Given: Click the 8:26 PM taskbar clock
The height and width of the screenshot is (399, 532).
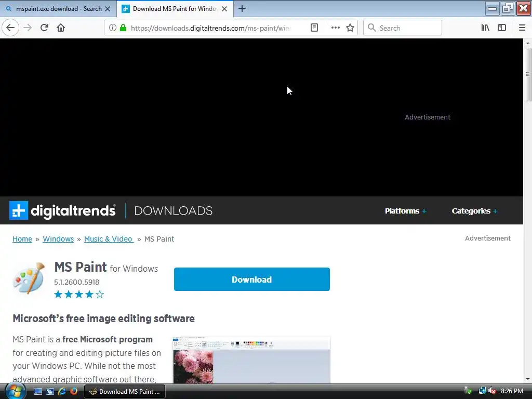Looking at the screenshot, I should pyautogui.click(x=512, y=391).
